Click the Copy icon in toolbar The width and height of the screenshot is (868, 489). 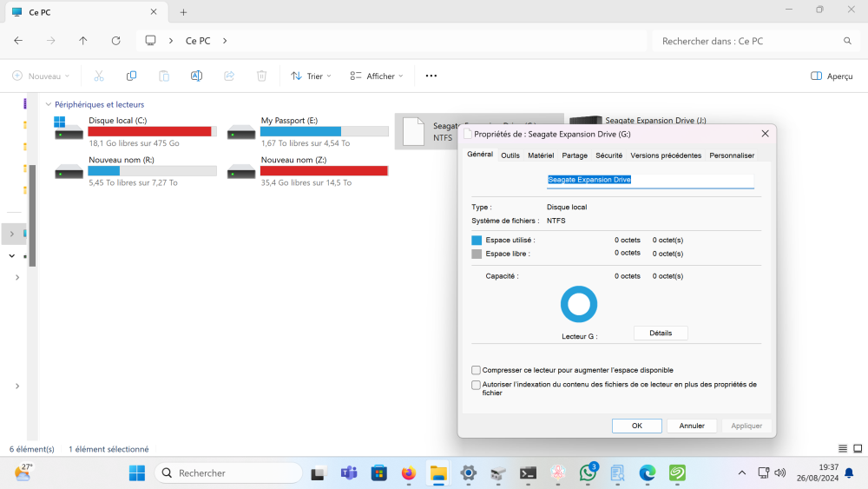(x=131, y=76)
